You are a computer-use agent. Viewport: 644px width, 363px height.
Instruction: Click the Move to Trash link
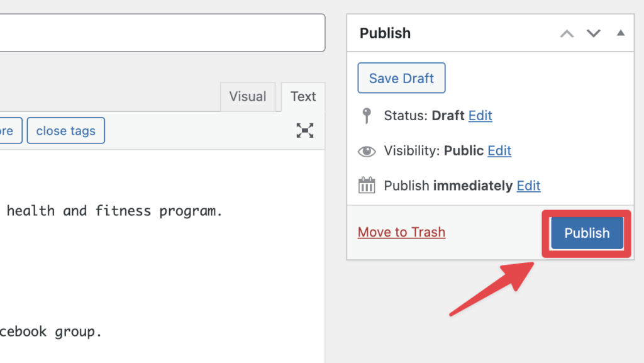401,232
